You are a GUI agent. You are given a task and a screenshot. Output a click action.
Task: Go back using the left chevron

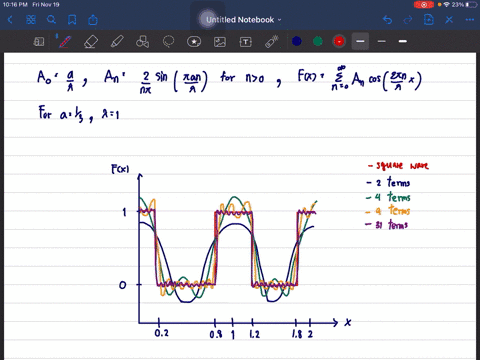click(10, 20)
